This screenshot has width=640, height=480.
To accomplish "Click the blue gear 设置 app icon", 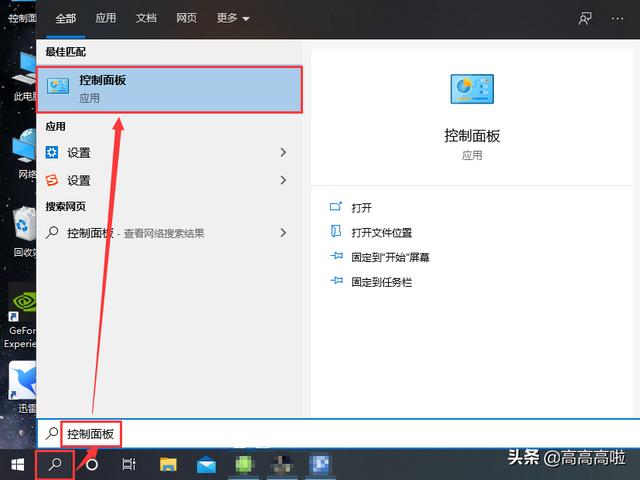I will pos(53,152).
